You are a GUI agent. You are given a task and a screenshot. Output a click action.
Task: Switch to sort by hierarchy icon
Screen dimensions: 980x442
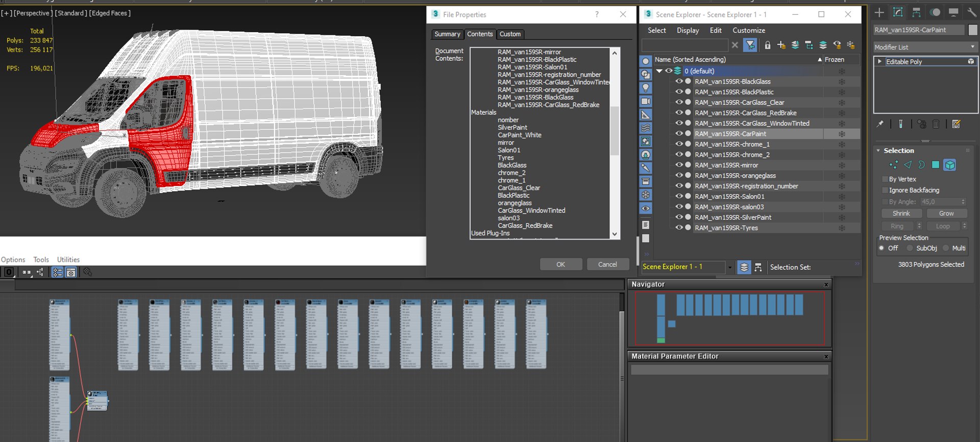[758, 267]
